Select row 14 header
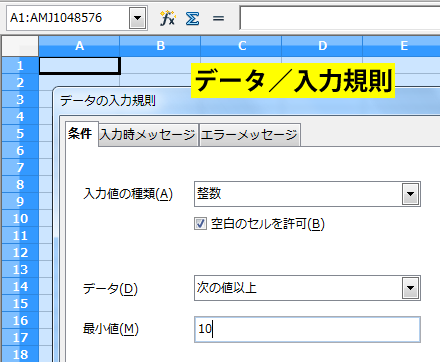The width and height of the screenshot is (440, 362). [x=20, y=287]
